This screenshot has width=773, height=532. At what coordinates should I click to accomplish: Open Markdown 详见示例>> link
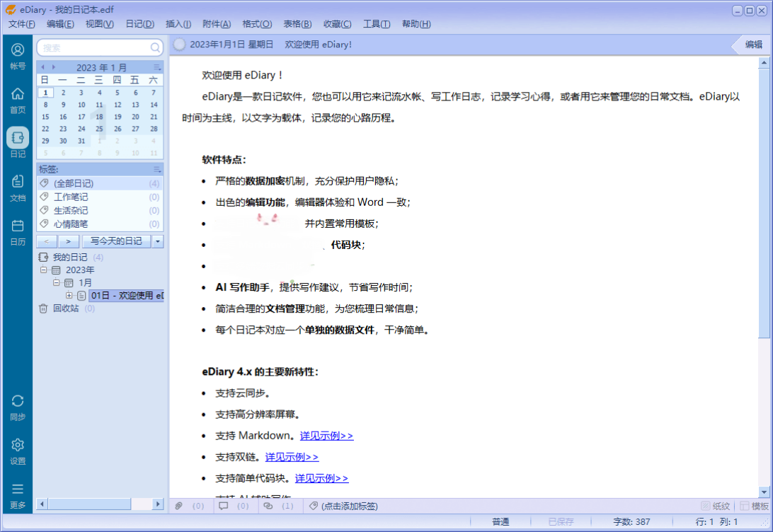click(x=326, y=436)
